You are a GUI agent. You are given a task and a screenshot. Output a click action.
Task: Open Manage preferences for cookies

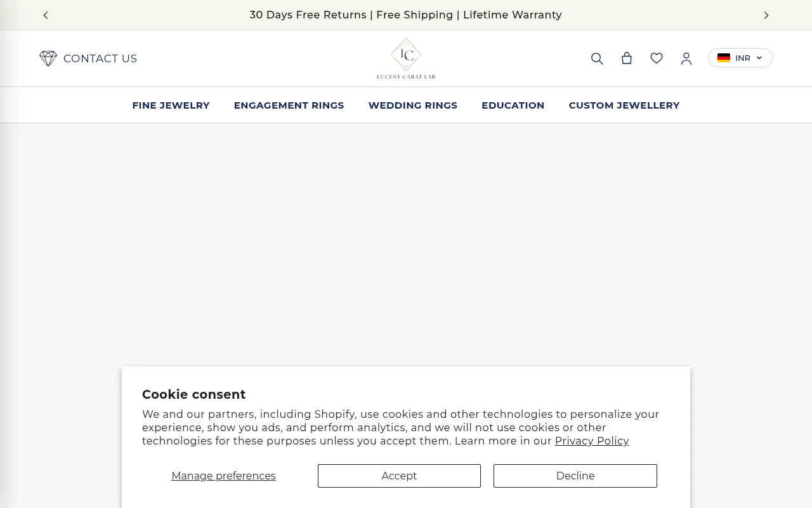(223, 476)
